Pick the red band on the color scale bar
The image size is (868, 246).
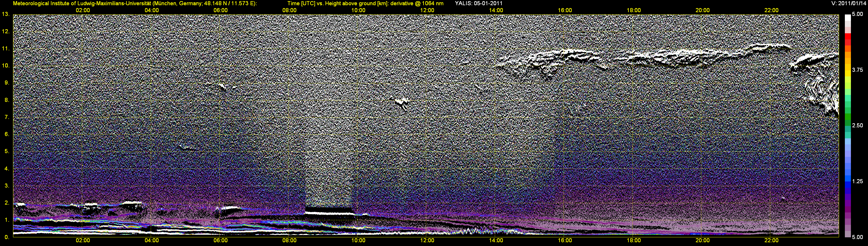pyautogui.click(x=848, y=36)
